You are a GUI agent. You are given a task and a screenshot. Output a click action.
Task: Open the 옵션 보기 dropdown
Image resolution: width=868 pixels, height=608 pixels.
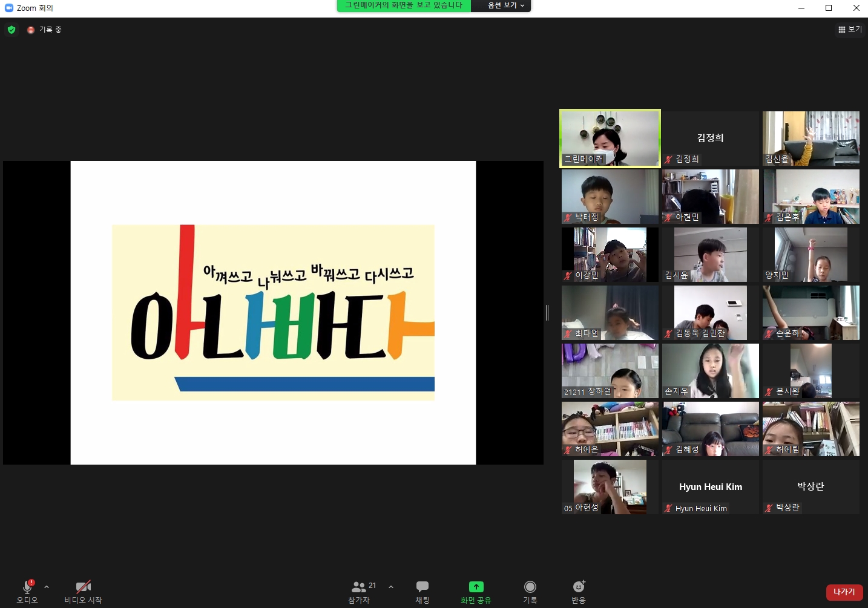(506, 5)
